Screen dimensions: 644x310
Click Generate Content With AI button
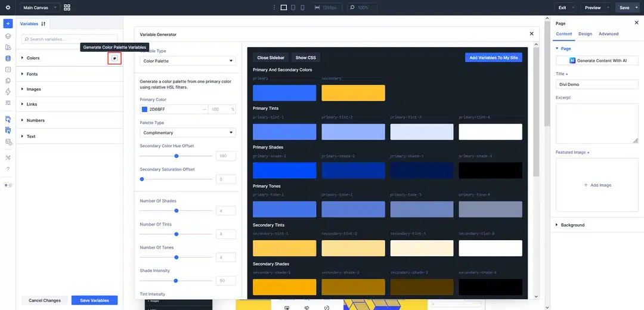click(x=597, y=60)
